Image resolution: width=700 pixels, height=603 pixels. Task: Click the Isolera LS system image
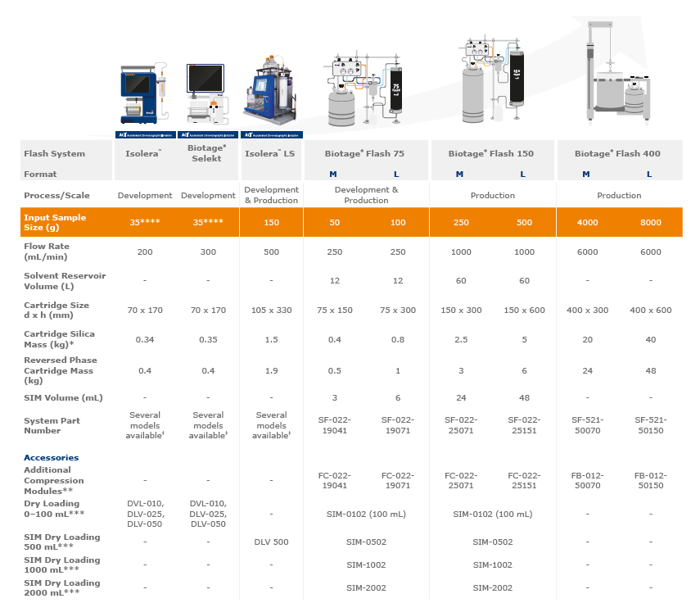pos(269,90)
